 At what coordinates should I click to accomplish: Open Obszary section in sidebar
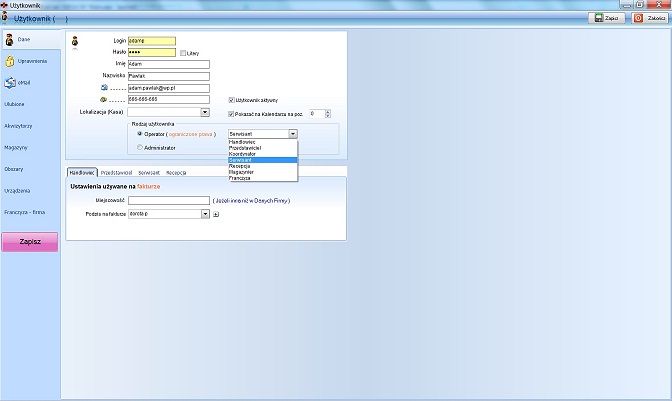(x=14, y=169)
